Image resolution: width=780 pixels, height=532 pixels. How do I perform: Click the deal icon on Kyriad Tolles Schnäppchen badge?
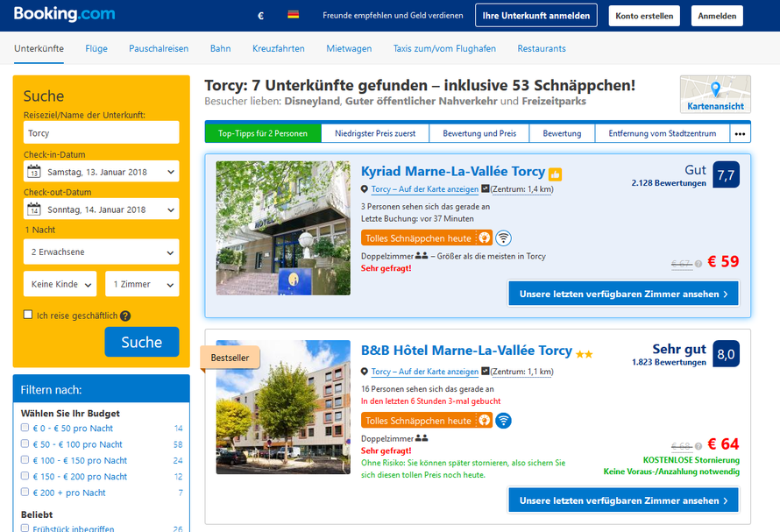click(484, 238)
